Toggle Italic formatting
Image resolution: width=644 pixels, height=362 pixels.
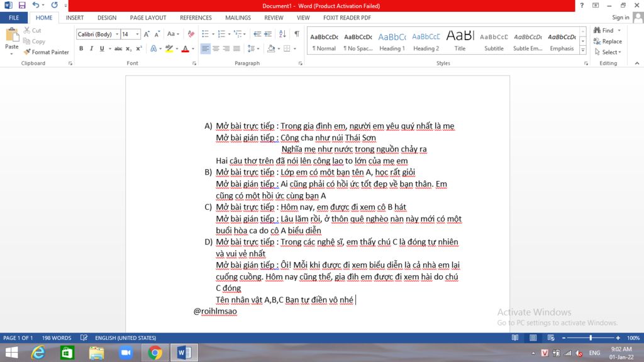(91, 48)
